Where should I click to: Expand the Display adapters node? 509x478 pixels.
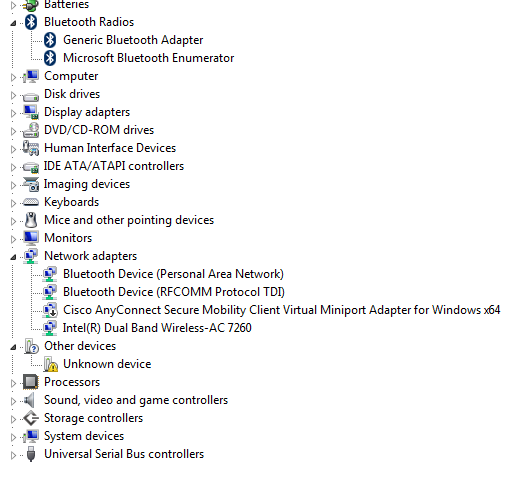coord(13,113)
